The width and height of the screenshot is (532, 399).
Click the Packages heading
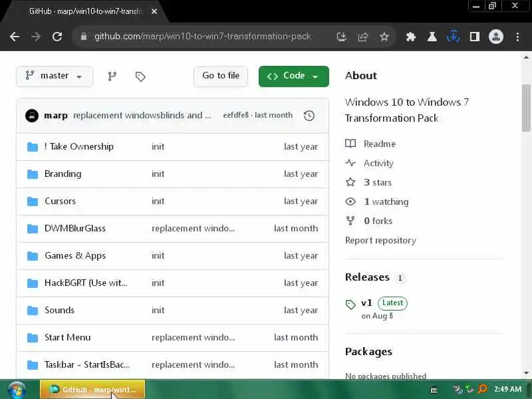[368, 352]
